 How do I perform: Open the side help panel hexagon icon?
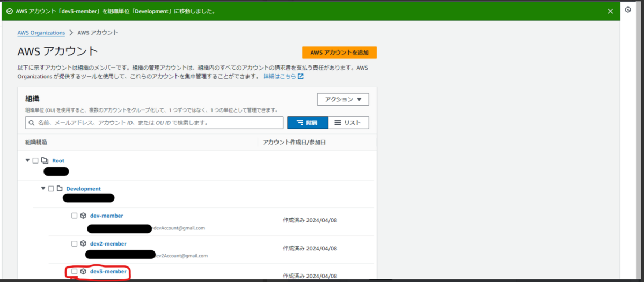(628, 10)
